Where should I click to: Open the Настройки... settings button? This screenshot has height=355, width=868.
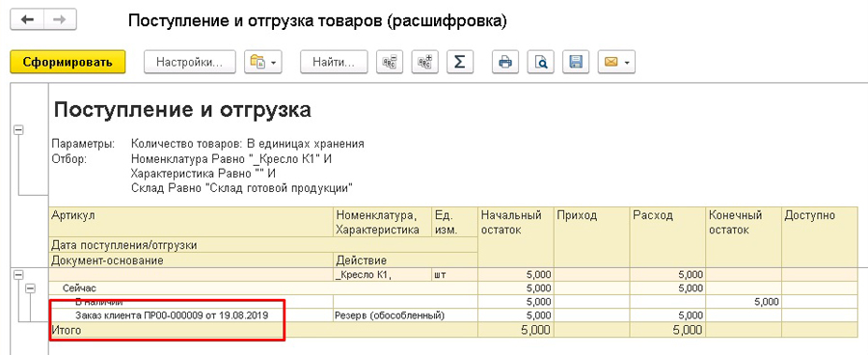189,62
